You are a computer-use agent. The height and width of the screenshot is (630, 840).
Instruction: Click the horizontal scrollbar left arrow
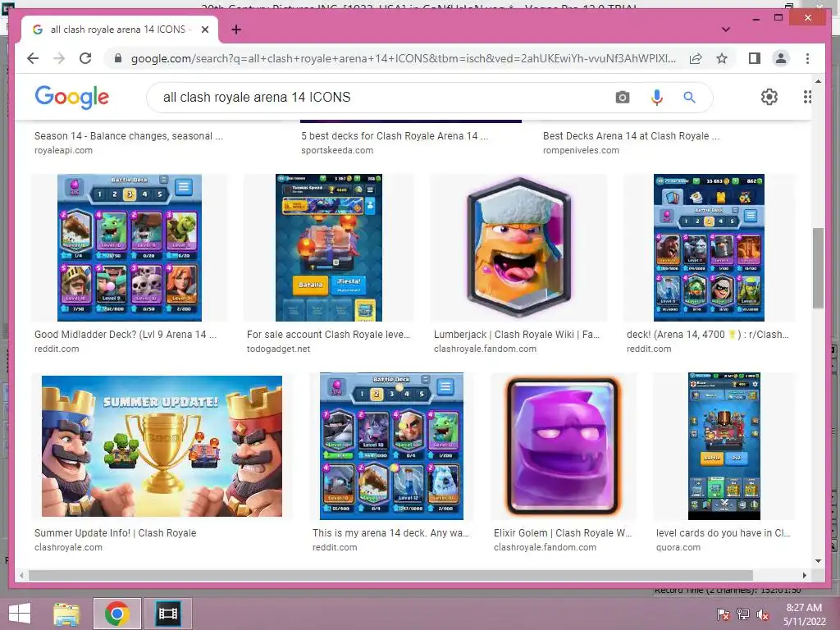[21, 575]
